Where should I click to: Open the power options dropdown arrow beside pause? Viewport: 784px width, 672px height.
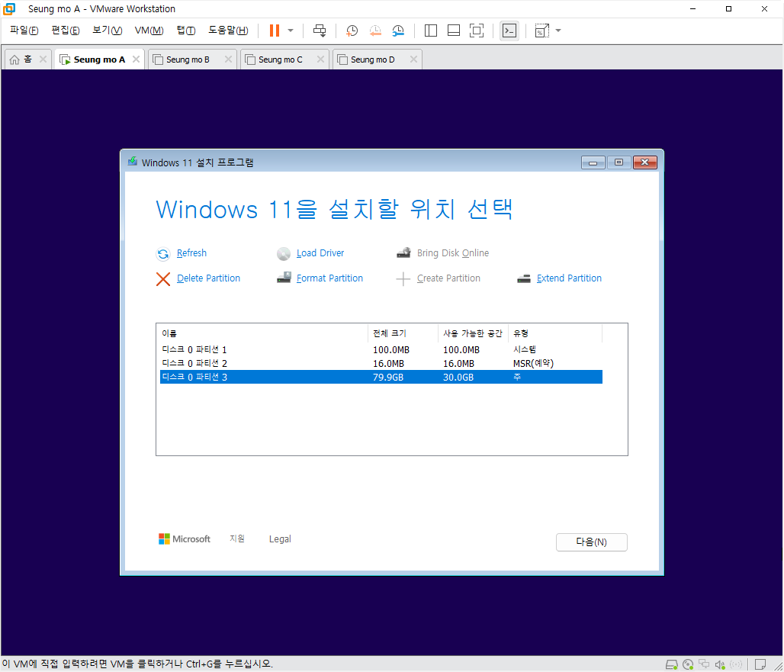click(x=291, y=31)
